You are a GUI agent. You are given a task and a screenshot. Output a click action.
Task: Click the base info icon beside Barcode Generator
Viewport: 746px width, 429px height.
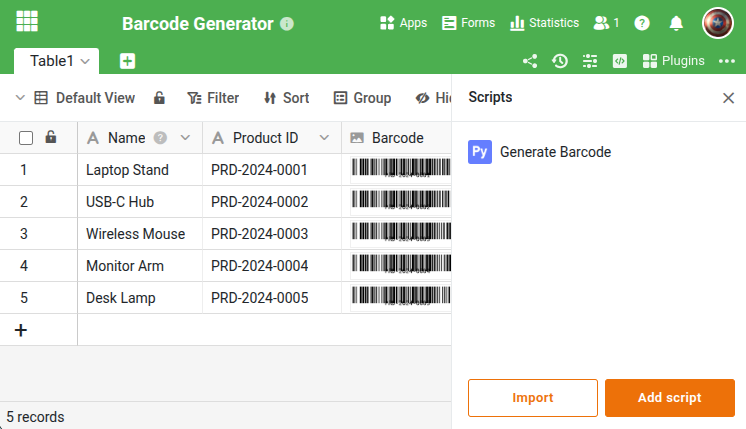tap(287, 23)
